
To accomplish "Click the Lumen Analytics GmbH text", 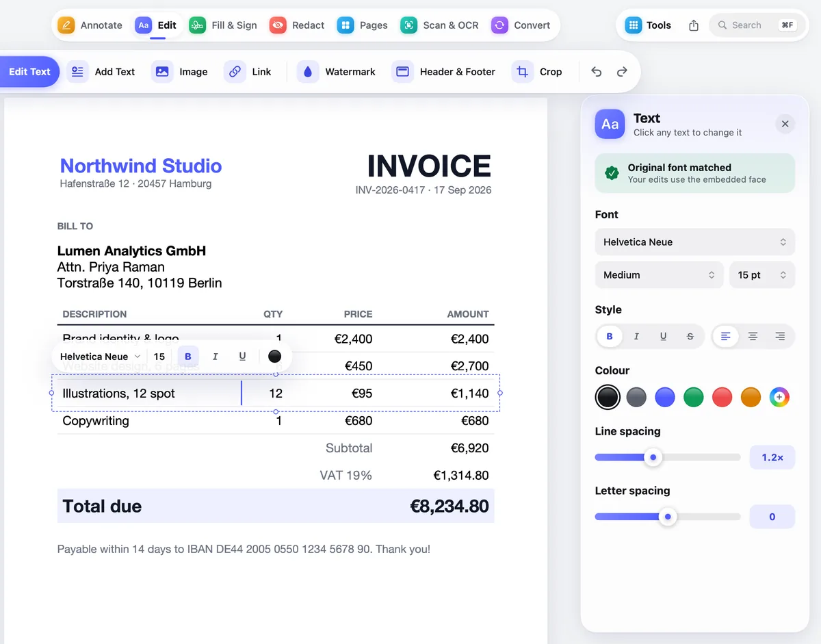I will [131, 251].
